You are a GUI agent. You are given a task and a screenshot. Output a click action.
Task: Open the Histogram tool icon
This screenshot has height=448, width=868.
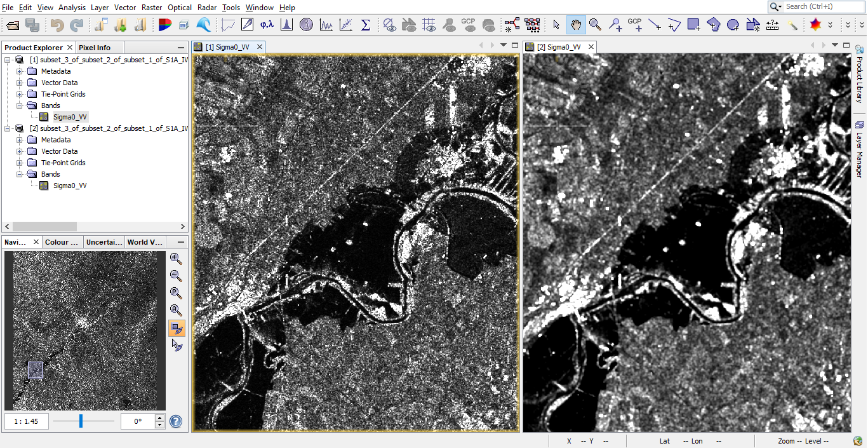[x=286, y=25]
